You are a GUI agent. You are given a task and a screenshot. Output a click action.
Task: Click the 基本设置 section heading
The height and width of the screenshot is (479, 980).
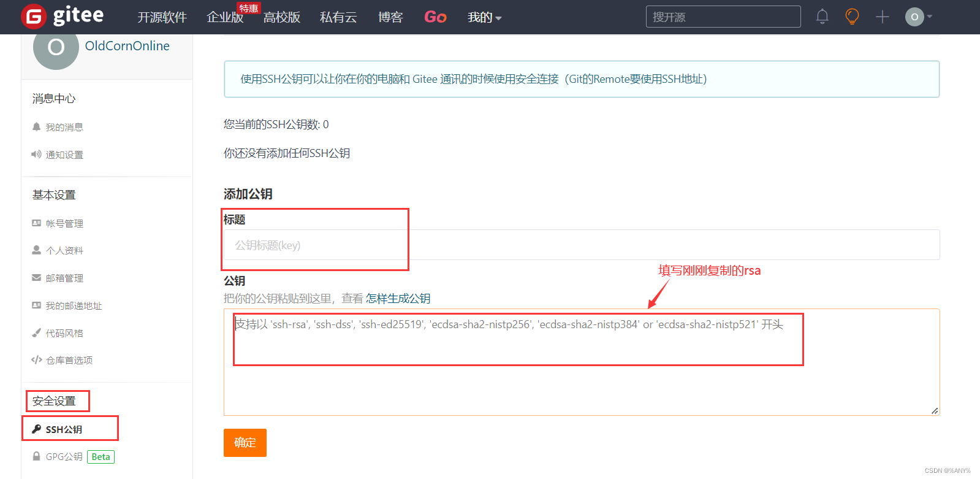pos(54,195)
